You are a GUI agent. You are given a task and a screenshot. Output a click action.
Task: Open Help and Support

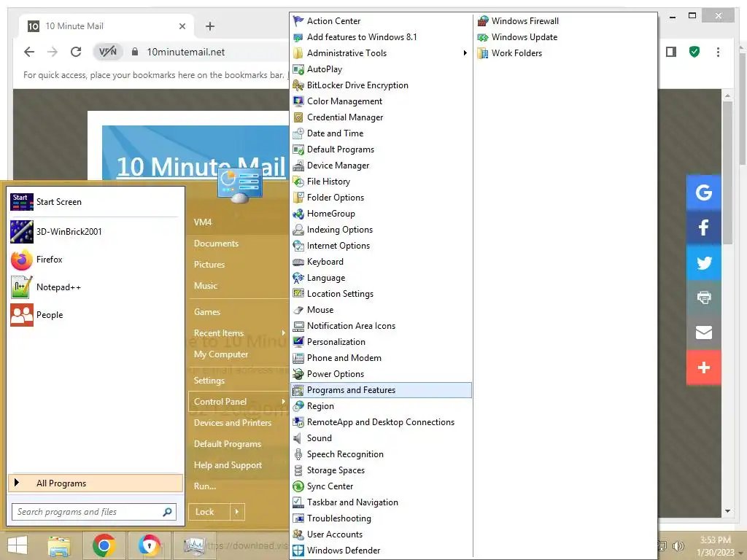228,465
